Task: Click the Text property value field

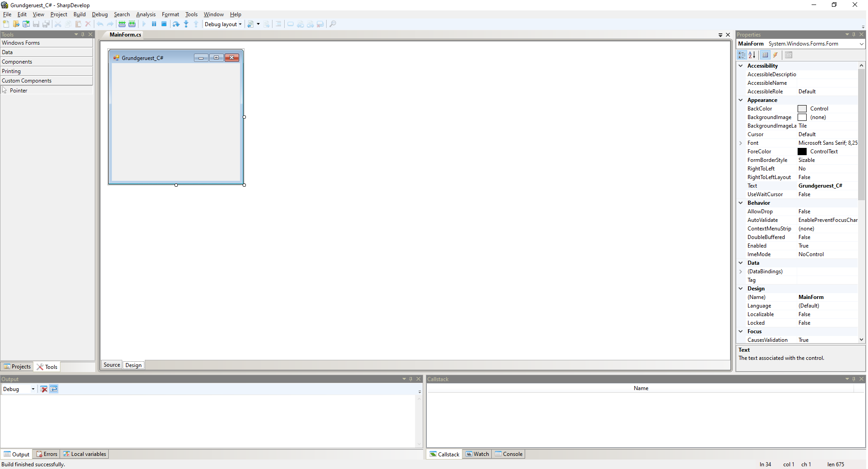Action: point(827,186)
